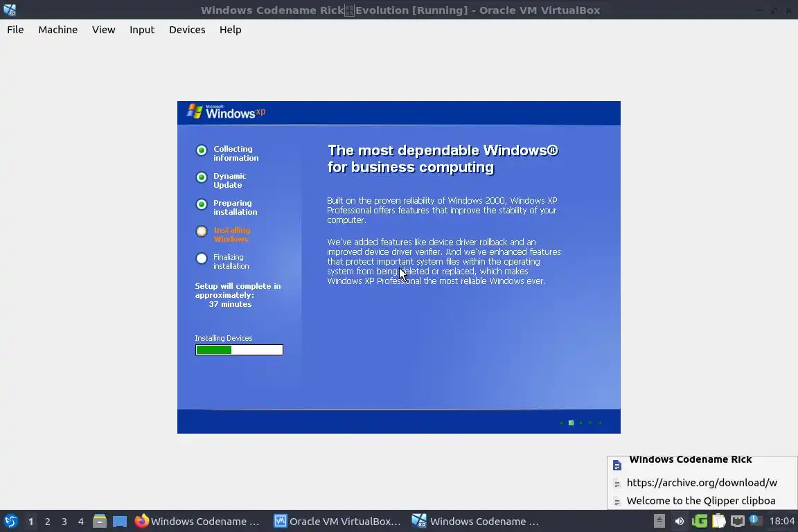This screenshot has width=798, height=532.
Task: Click the blue document icon in Qlipper popup
Action: coord(617,465)
